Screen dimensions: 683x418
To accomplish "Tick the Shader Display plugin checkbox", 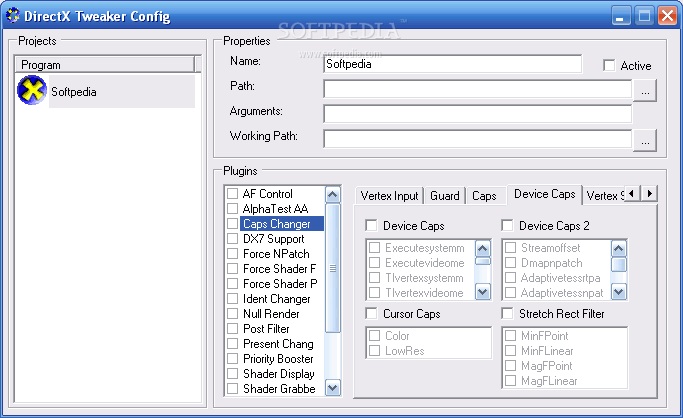I will [233, 373].
